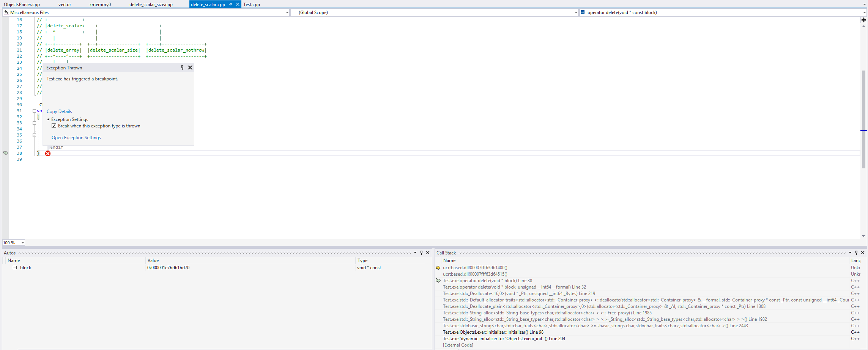Open the operator delete member navigation dropdown

click(x=862, y=12)
